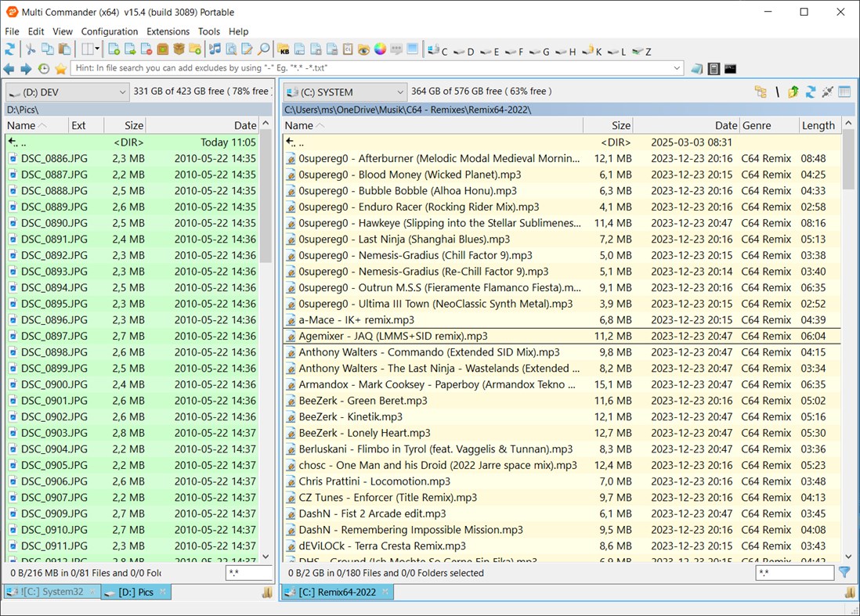Image resolution: width=860 pixels, height=616 pixels.
Task: Expand the panel layout dropdown arrow
Action: coord(96,49)
